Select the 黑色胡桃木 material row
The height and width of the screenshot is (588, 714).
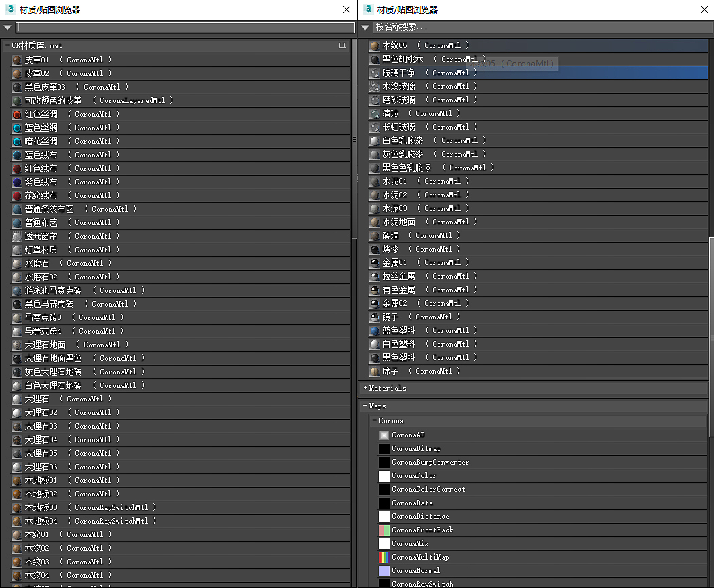click(x=538, y=59)
